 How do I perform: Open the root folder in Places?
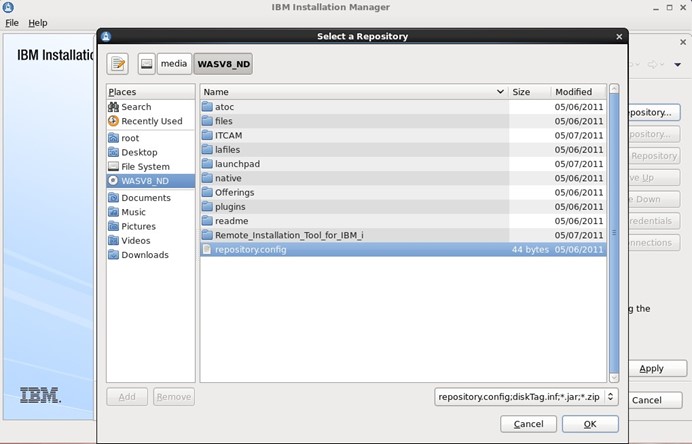pos(130,138)
